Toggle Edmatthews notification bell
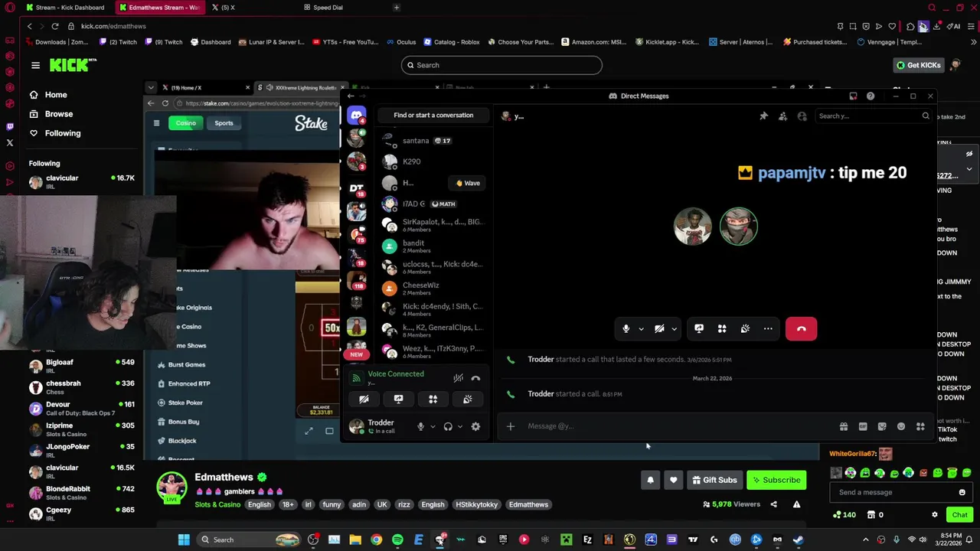 coord(650,481)
